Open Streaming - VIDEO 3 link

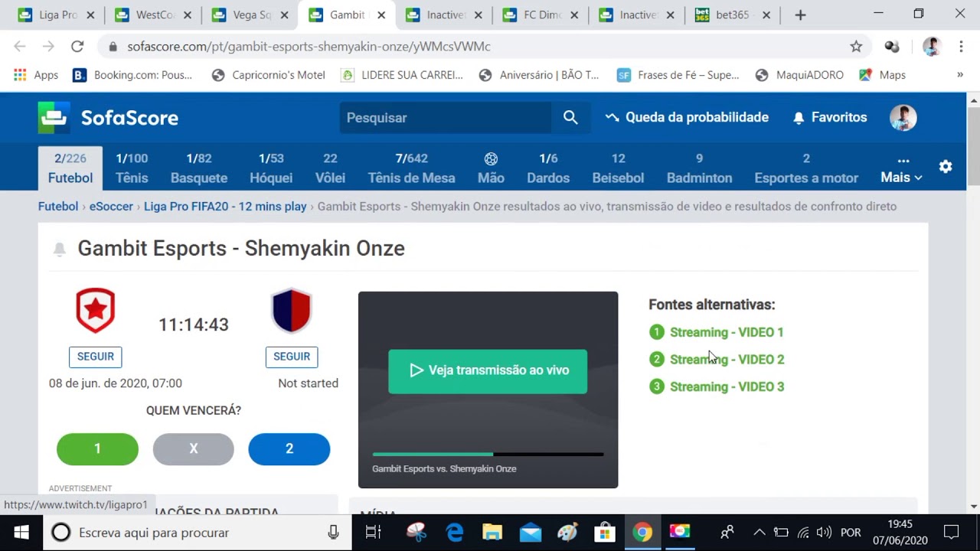pyautogui.click(x=727, y=386)
